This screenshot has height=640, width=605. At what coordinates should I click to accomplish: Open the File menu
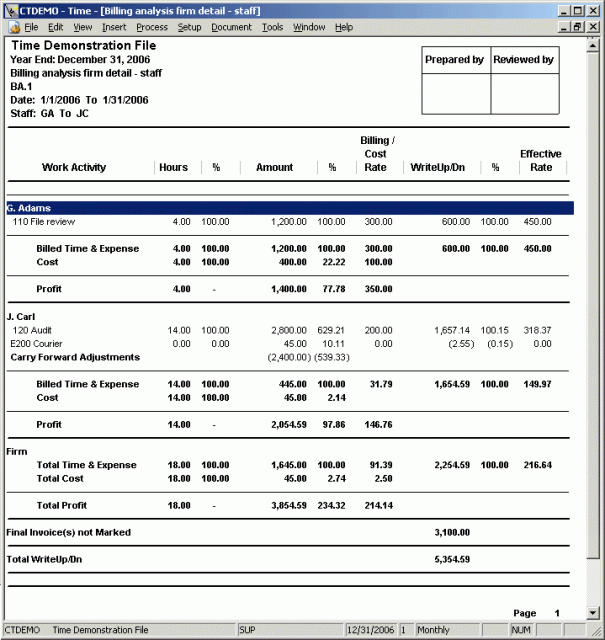click(x=30, y=27)
